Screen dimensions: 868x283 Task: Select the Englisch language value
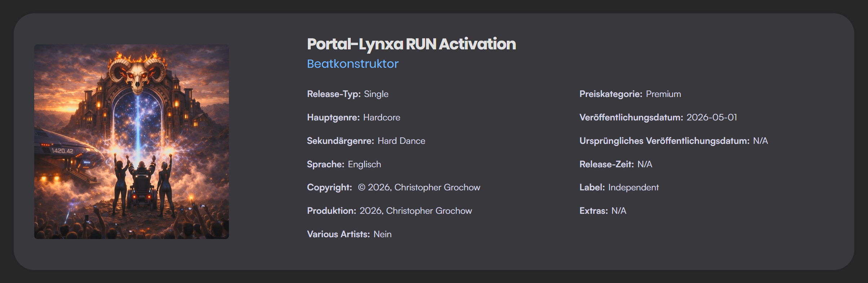364,164
